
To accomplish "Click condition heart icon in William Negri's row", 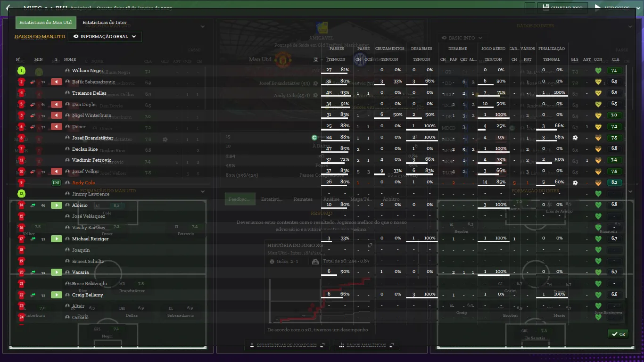I will [598, 71].
